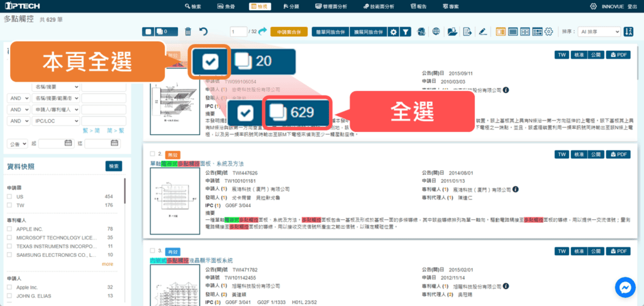Image resolution: width=644 pixels, height=306 pixels.
Task: Click the pencil edit icon in toolbar
Action: click(482, 31)
